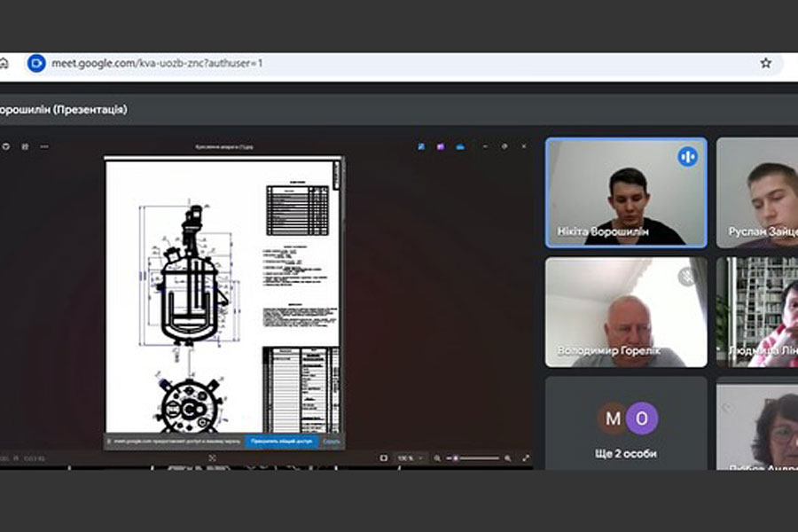Stop sharing with the blue button
Viewport: 798px width, 532px height.
(x=281, y=442)
